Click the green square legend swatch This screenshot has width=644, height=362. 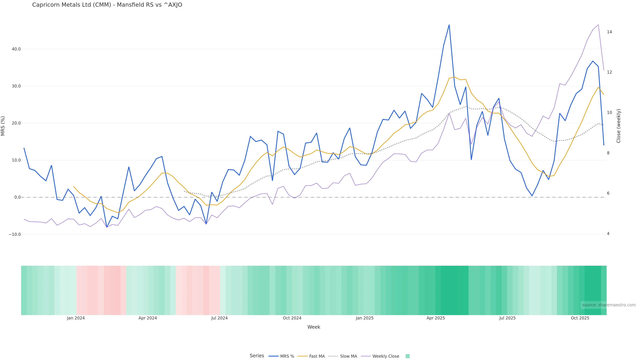408,356
